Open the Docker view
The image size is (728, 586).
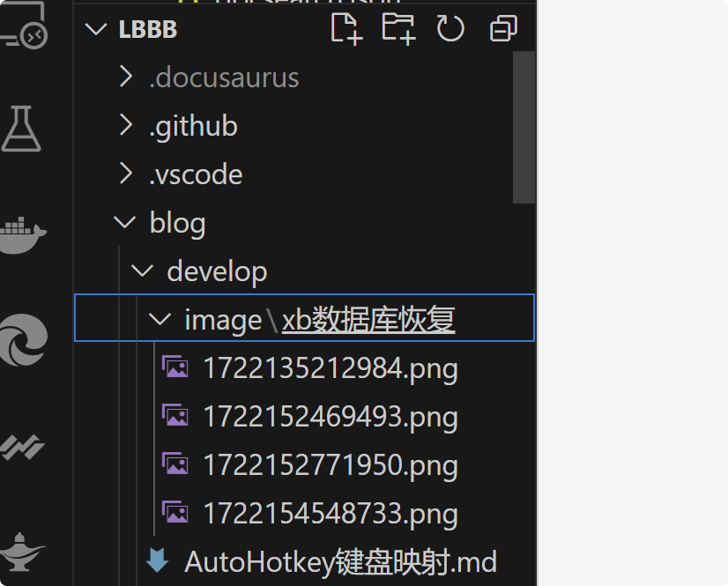(x=22, y=232)
